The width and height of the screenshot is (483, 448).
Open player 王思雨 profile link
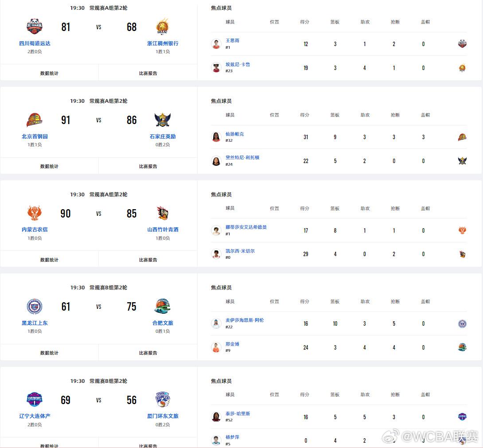[x=232, y=40]
